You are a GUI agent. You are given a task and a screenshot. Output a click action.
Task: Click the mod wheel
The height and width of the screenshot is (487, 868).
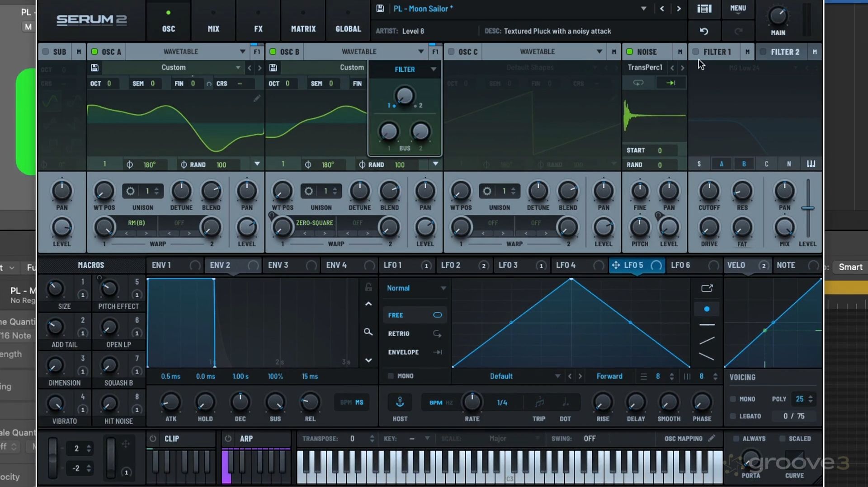point(111,457)
